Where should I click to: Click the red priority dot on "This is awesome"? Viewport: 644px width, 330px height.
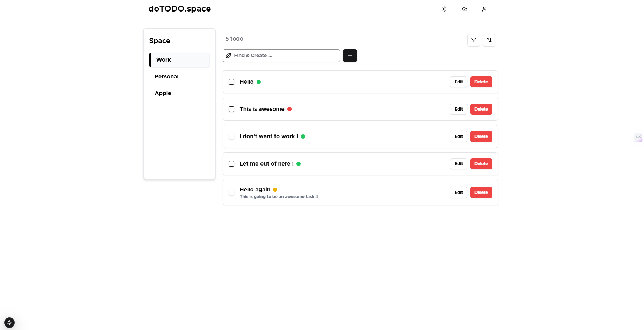pyautogui.click(x=289, y=109)
